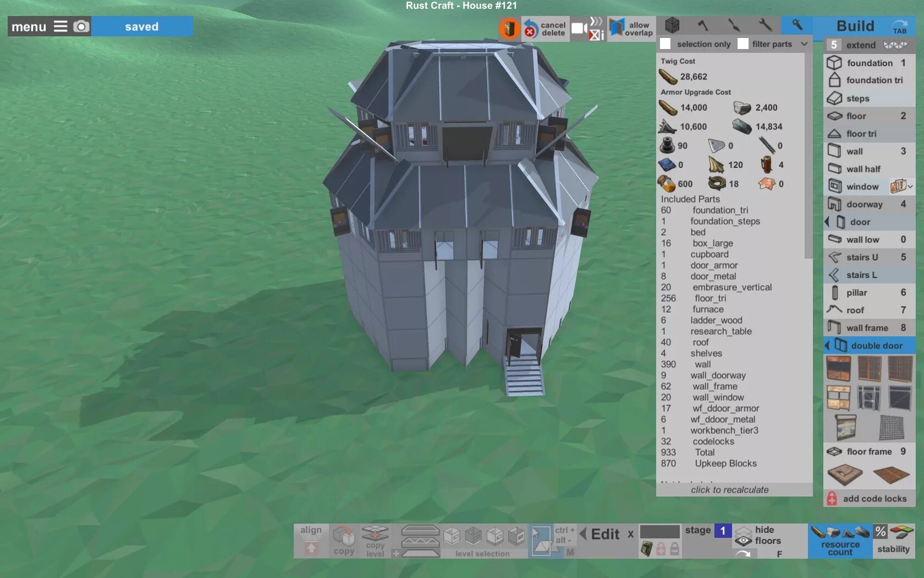Click the extend option
This screenshot has height=578, width=924.
coord(870,45)
